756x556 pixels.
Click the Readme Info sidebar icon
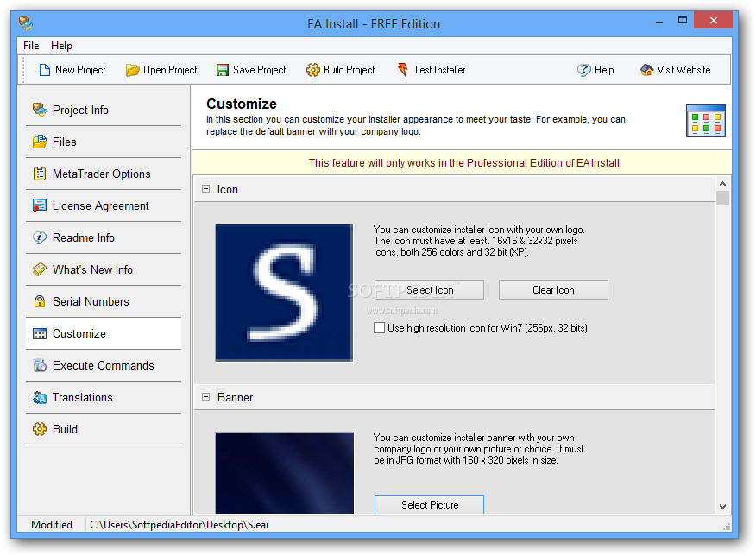(x=40, y=237)
